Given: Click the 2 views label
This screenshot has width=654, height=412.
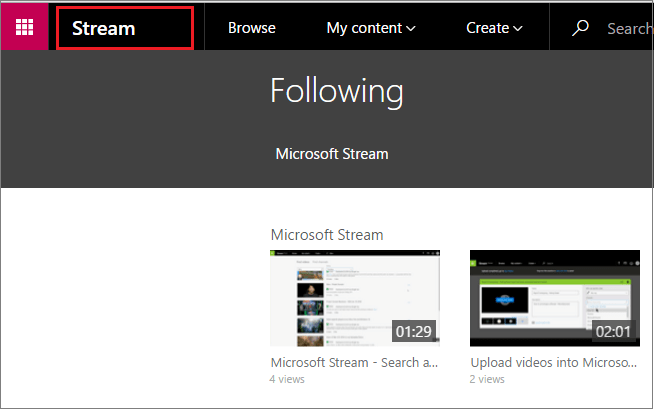Looking at the screenshot, I should click(487, 379).
